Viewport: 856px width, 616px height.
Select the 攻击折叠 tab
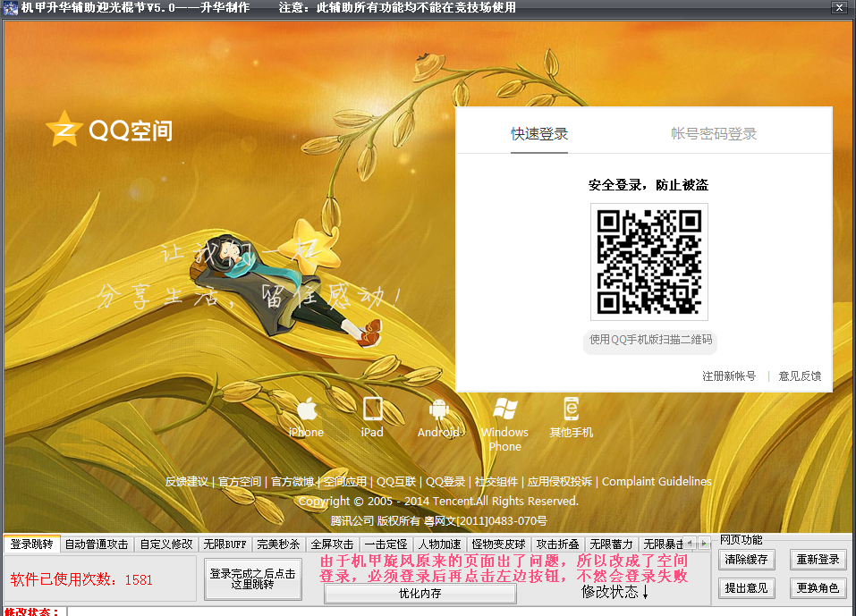(557, 544)
